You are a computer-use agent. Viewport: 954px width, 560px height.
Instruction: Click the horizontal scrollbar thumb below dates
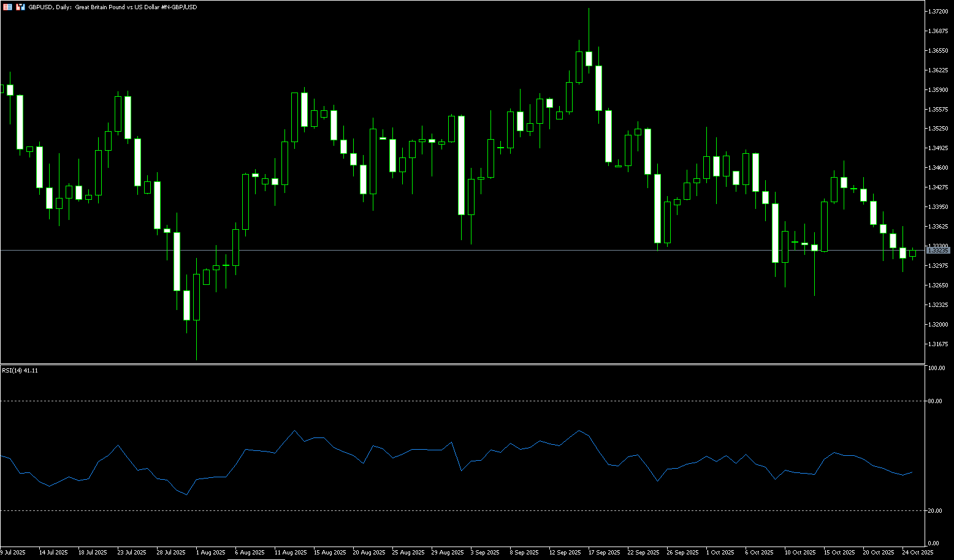click(x=256, y=559)
